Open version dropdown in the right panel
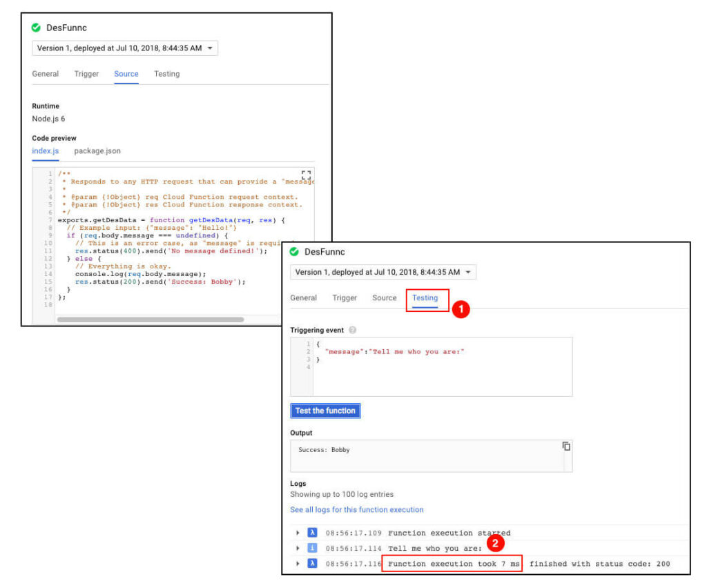Image resolution: width=707 pixels, height=588 pixels. point(382,272)
